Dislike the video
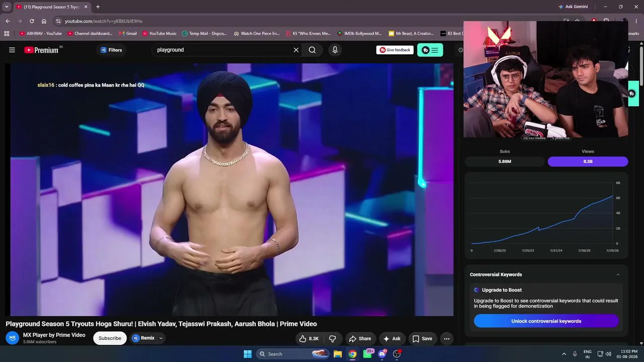The height and width of the screenshot is (362, 644). point(332,338)
